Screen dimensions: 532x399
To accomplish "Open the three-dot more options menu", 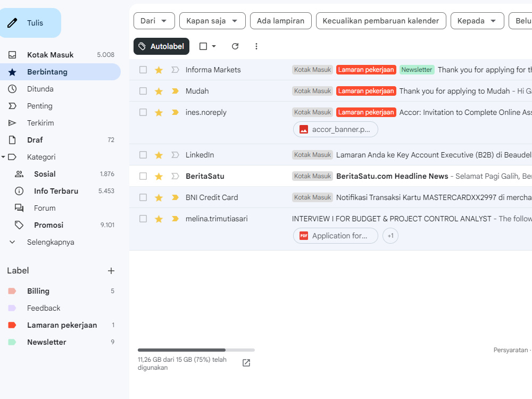I will tap(256, 46).
